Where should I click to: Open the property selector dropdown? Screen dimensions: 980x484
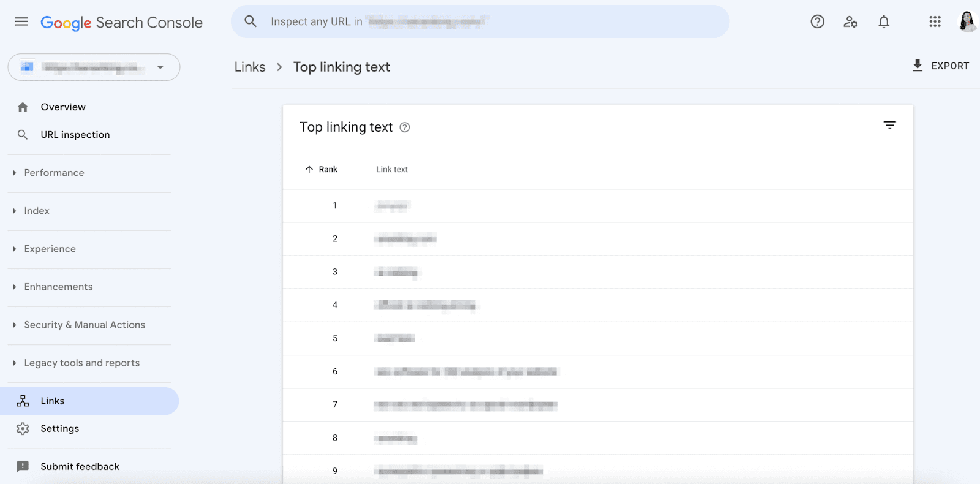[94, 67]
